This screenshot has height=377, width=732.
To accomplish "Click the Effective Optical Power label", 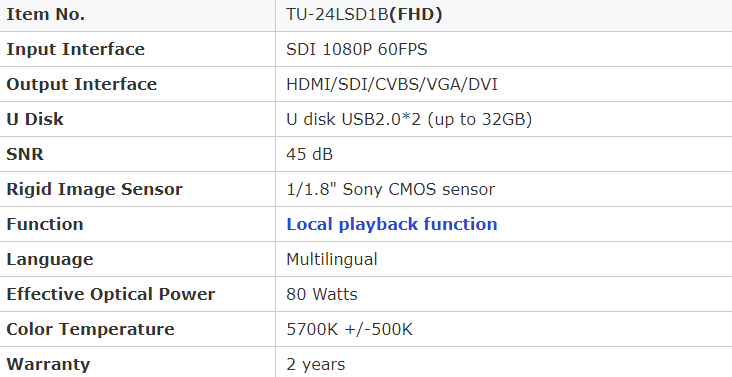I will [111, 294].
